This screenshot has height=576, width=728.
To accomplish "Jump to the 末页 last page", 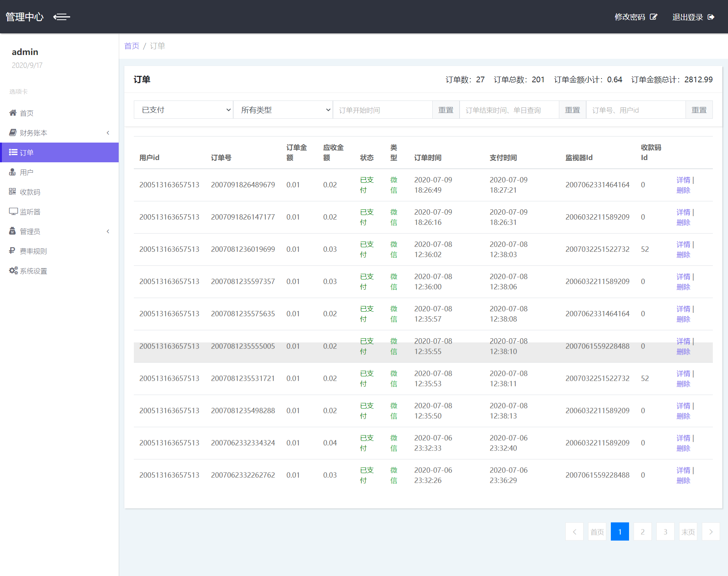I will point(688,532).
